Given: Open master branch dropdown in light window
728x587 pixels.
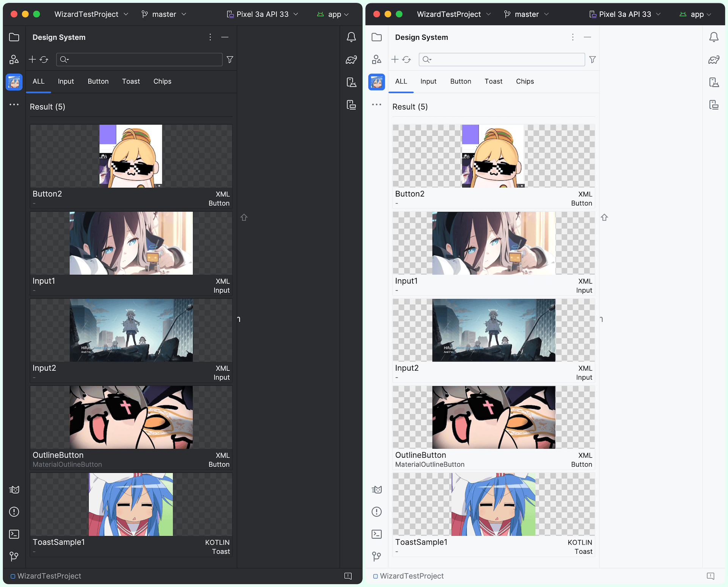Looking at the screenshot, I should click(526, 14).
